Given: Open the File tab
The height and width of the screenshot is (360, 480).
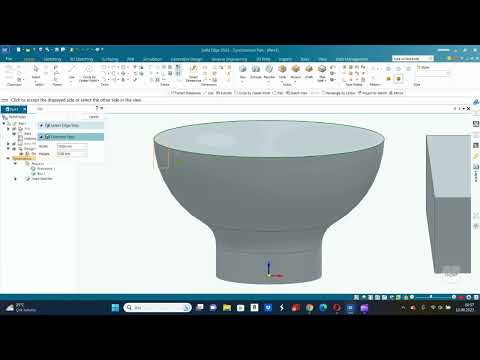Looking at the screenshot, I should pyautogui.click(x=9, y=59).
